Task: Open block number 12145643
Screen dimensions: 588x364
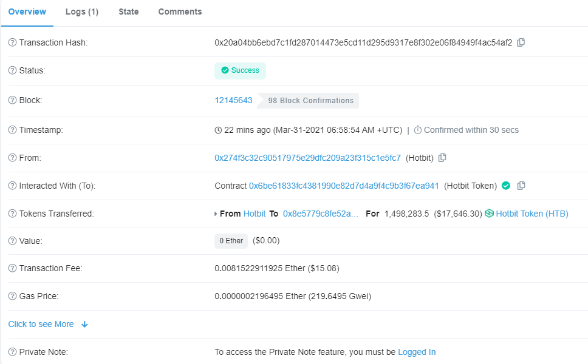Action: click(233, 100)
